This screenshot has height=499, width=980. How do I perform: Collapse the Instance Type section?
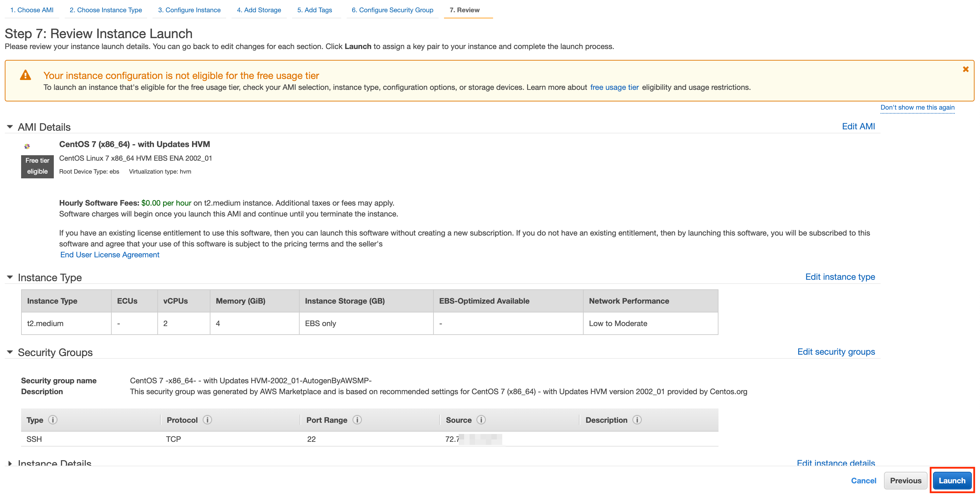pos(10,277)
